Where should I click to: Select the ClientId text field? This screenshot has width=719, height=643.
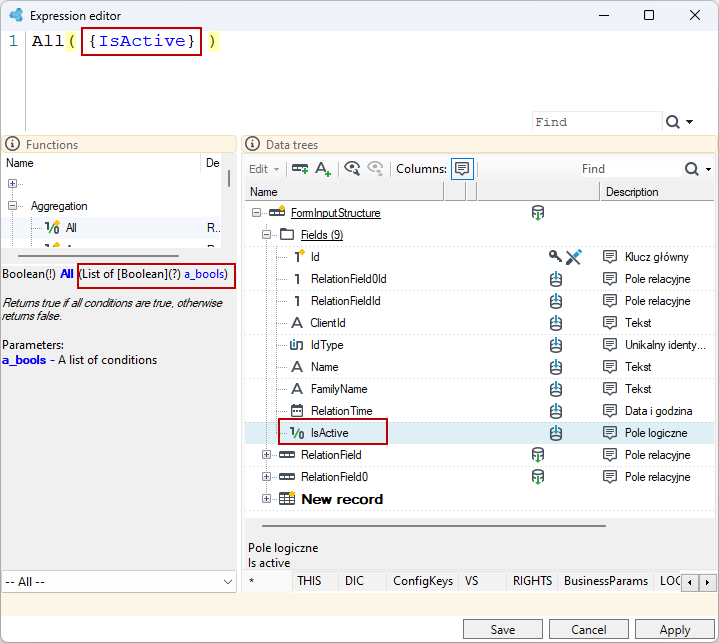coord(328,323)
